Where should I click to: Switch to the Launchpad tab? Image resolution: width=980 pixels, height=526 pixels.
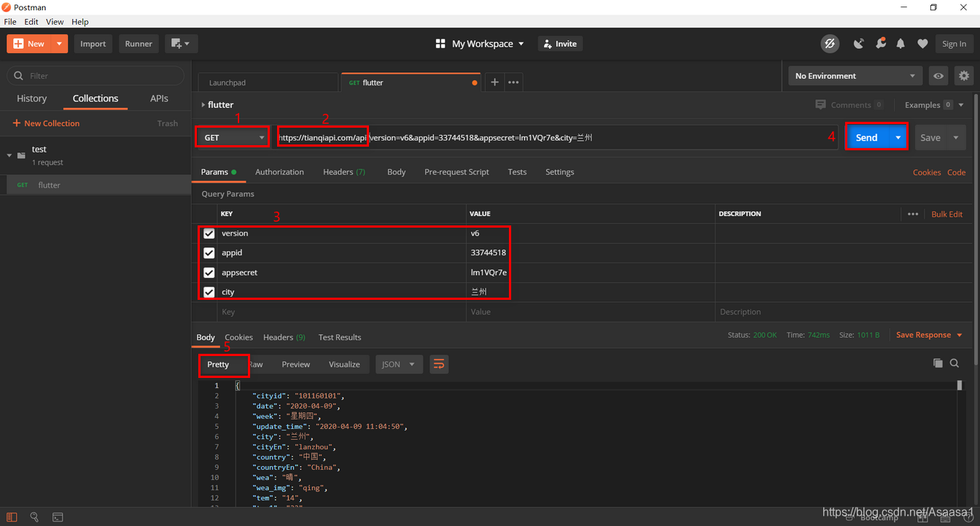[x=268, y=82]
